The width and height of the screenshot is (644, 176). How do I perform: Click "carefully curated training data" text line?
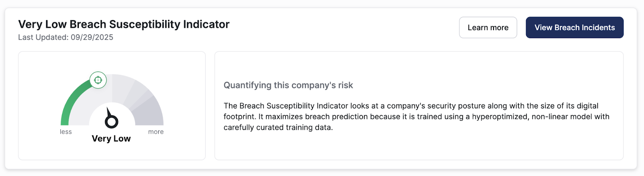point(278,127)
